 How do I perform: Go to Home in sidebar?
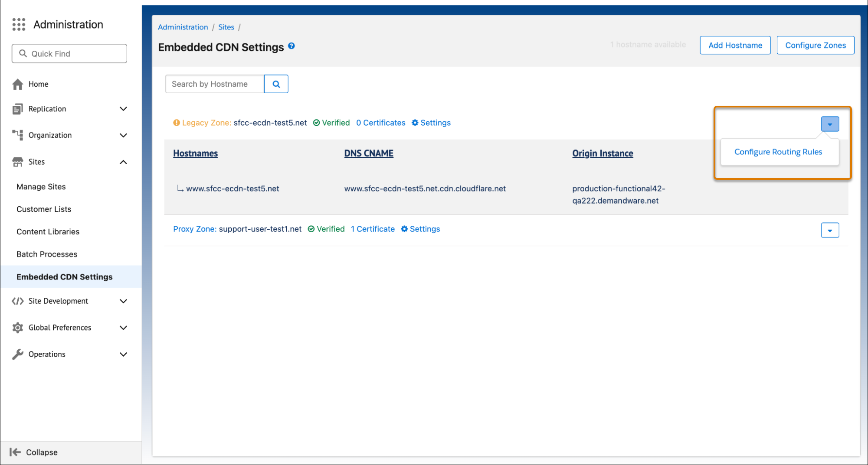tap(38, 84)
